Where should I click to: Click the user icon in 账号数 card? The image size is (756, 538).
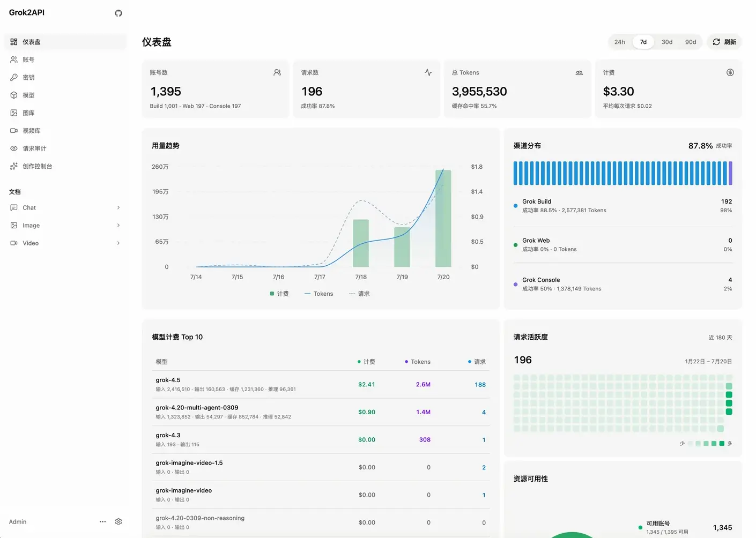(277, 72)
